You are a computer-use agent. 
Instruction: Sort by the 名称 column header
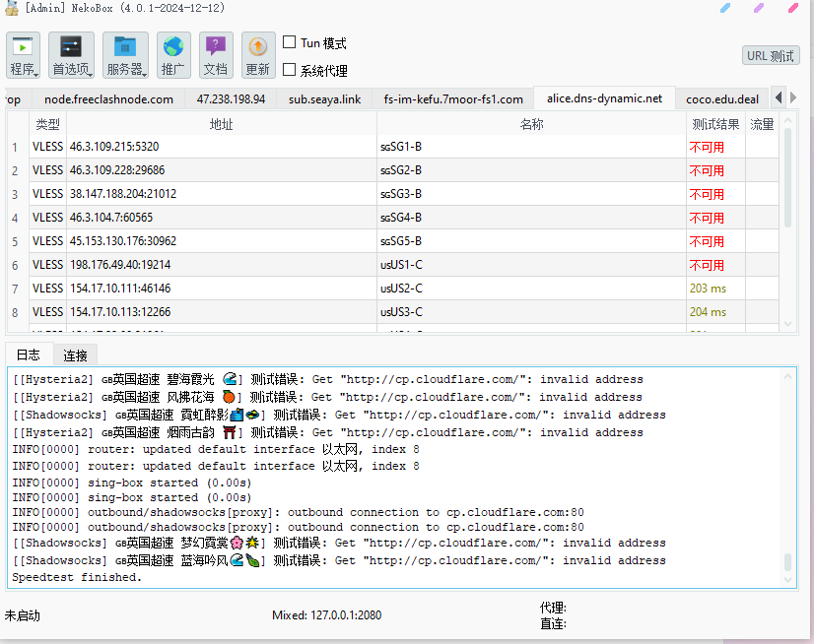pyautogui.click(x=531, y=124)
